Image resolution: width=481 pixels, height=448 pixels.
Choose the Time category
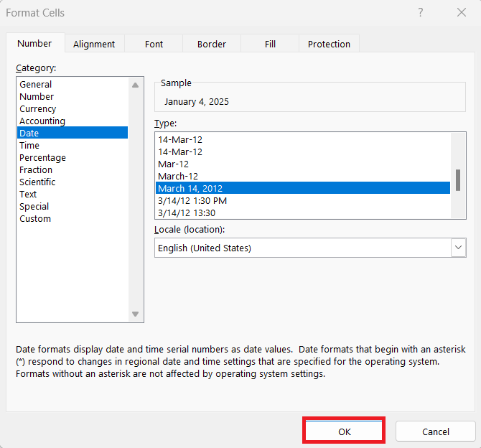tap(73, 145)
